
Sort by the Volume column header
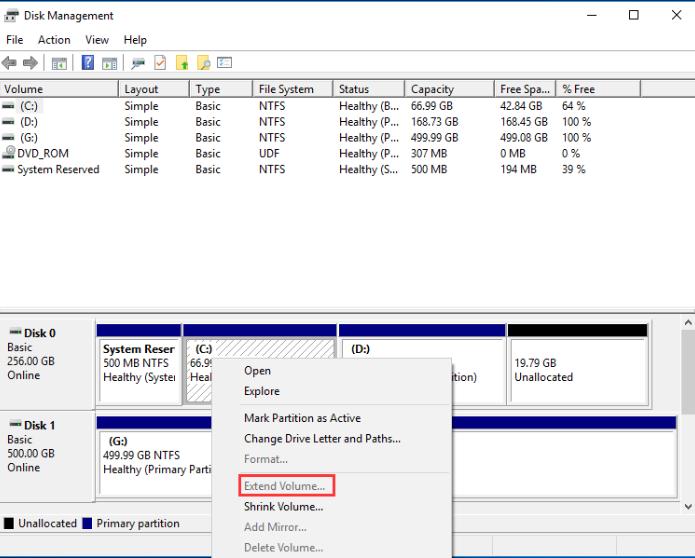click(59, 89)
